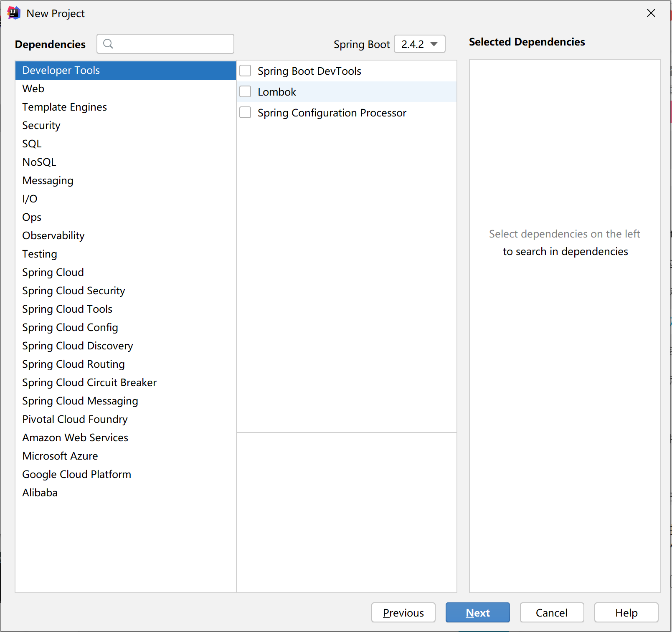
Task: Open Google Cloud Platform category
Action: pos(126,474)
